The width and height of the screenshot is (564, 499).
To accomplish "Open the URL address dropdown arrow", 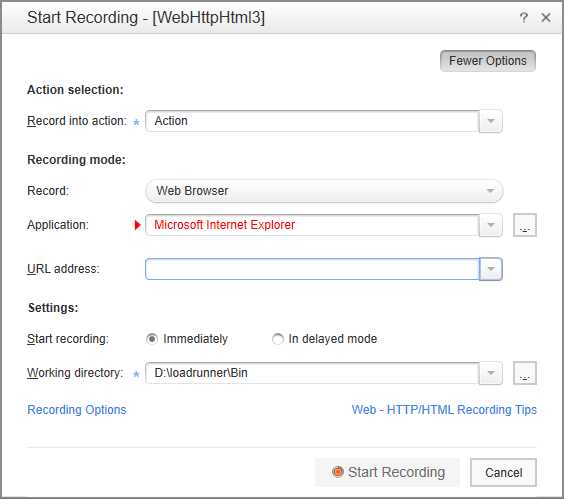I will [491, 269].
